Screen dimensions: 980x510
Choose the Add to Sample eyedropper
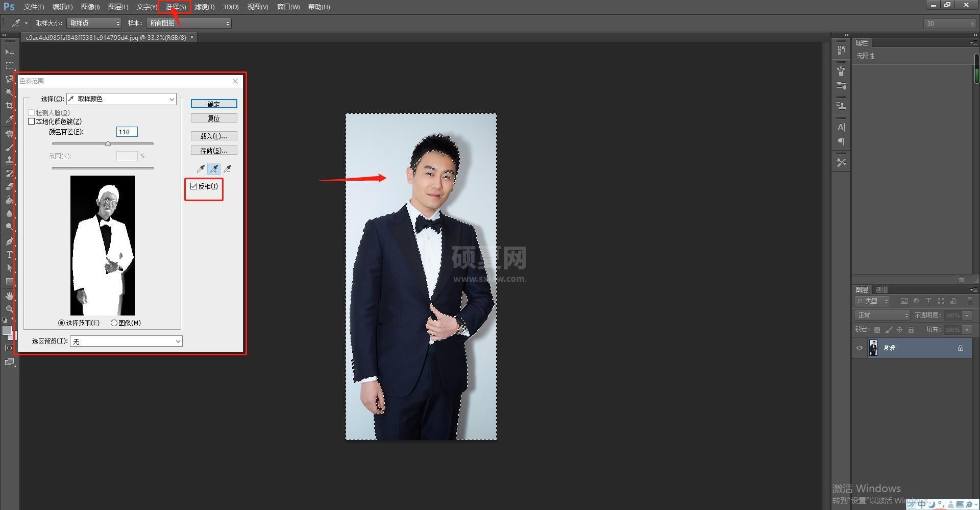214,168
